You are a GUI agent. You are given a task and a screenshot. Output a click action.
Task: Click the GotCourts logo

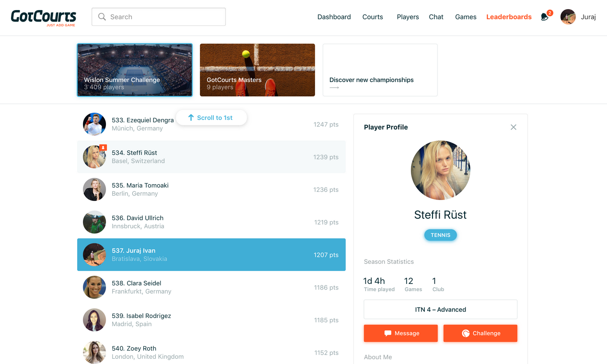click(43, 17)
